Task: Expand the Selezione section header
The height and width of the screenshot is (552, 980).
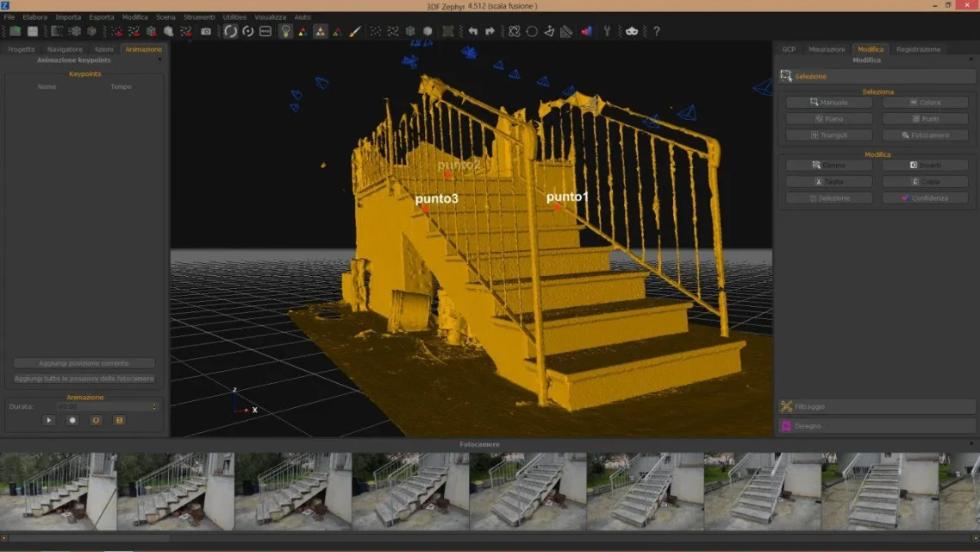Action: (877, 76)
